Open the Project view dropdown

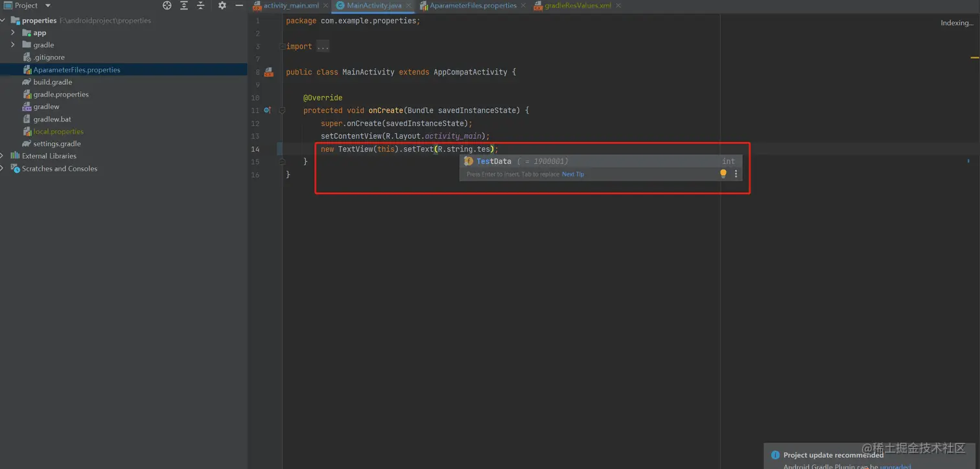[48, 6]
